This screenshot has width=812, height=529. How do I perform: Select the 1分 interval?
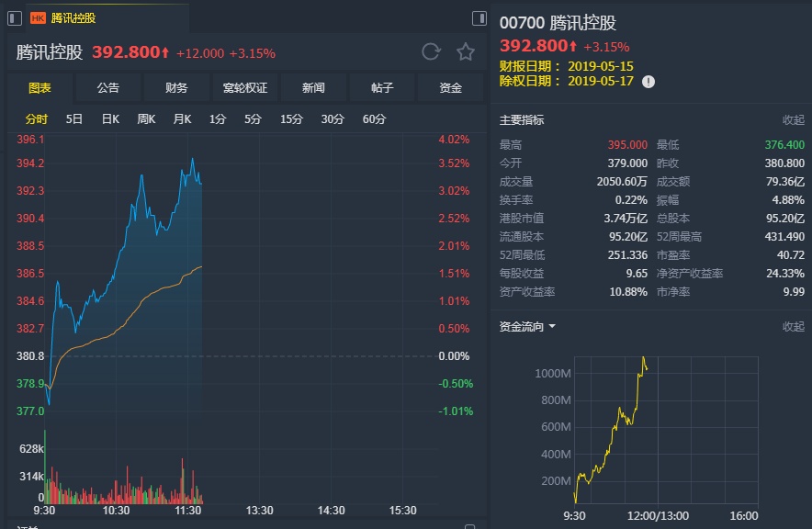[218, 119]
